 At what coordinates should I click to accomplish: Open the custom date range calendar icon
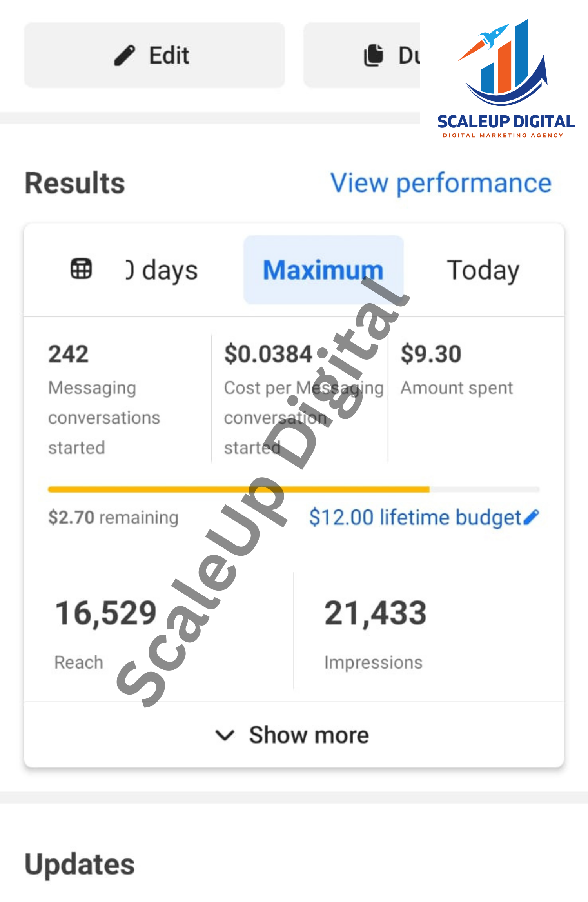pos(81,269)
